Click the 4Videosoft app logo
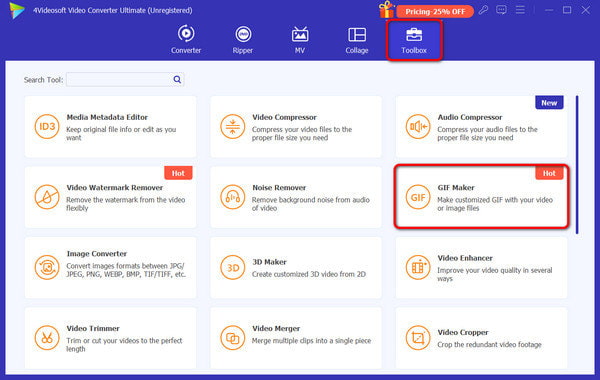 (x=17, y=10)
